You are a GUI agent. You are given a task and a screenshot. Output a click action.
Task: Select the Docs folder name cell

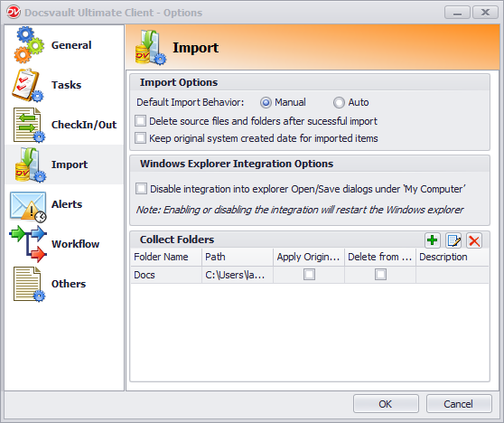[x=166, y=275]
